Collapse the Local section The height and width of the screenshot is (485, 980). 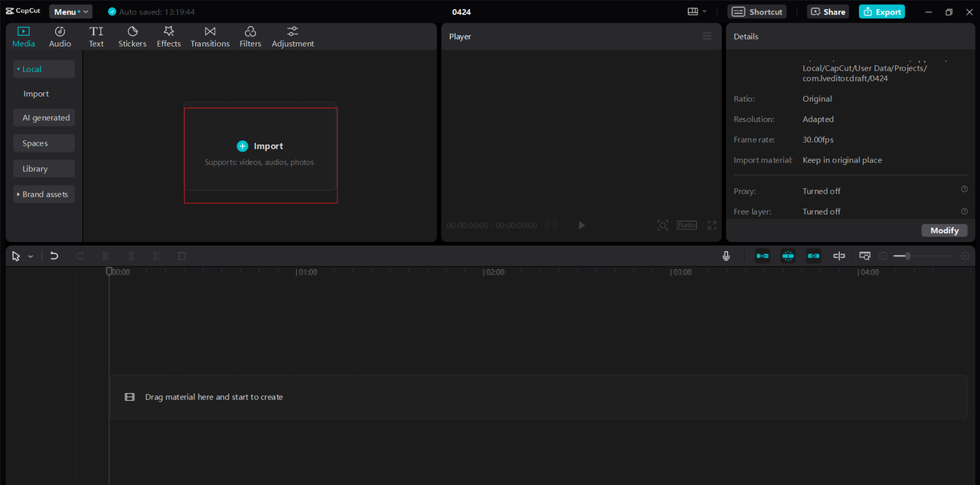coord(44,69)
